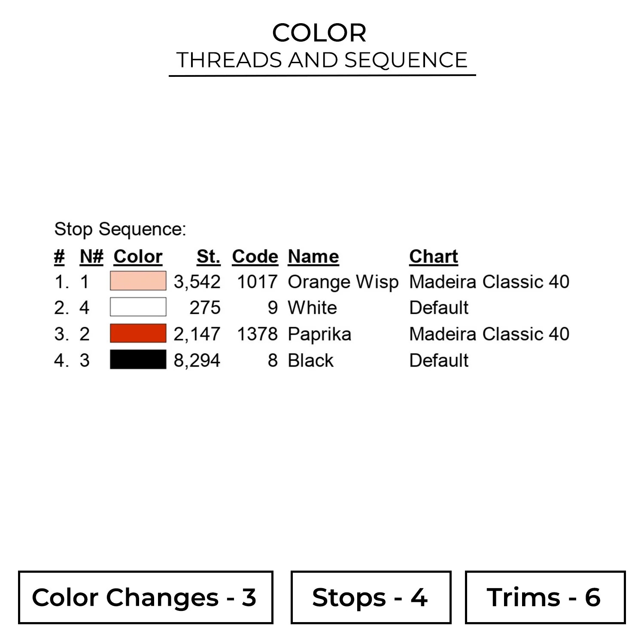Click the code 1017 in first row
This screenshot has height=644, width=644.
point(258,282)
